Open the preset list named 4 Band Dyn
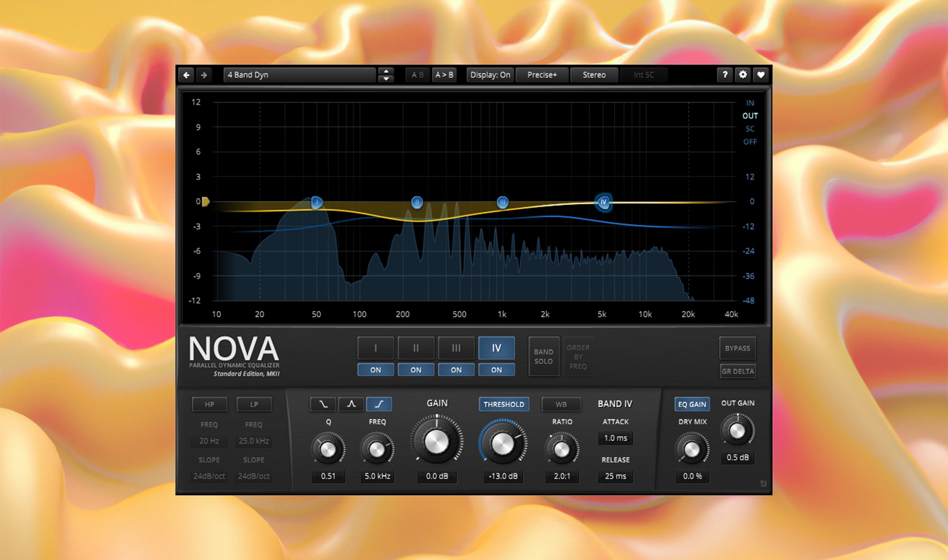Image resolution: width=948 pixels, height=560 pixels. [299, 75]
